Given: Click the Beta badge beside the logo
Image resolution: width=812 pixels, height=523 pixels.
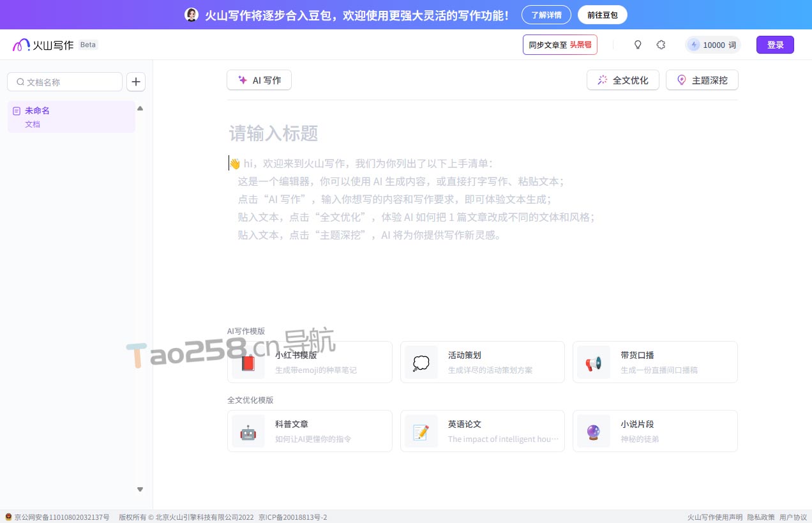Looking at the screenshot, I should pyautogui.click(x=88, y=45).
